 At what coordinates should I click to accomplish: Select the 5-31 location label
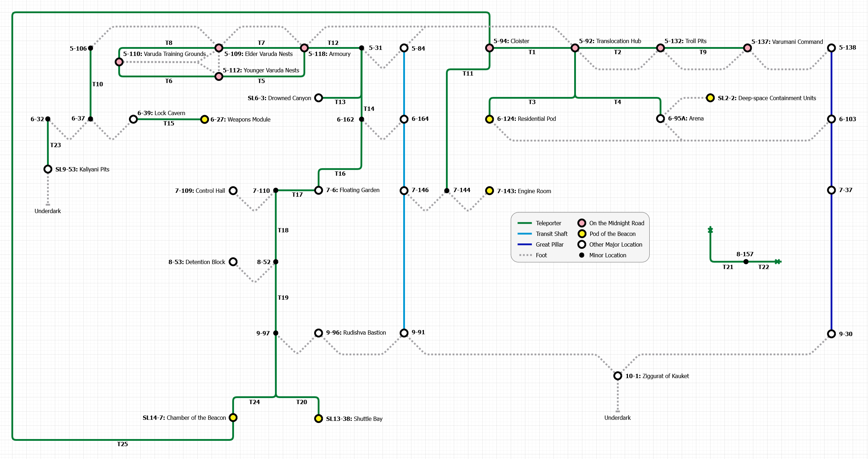coord(375,48)
